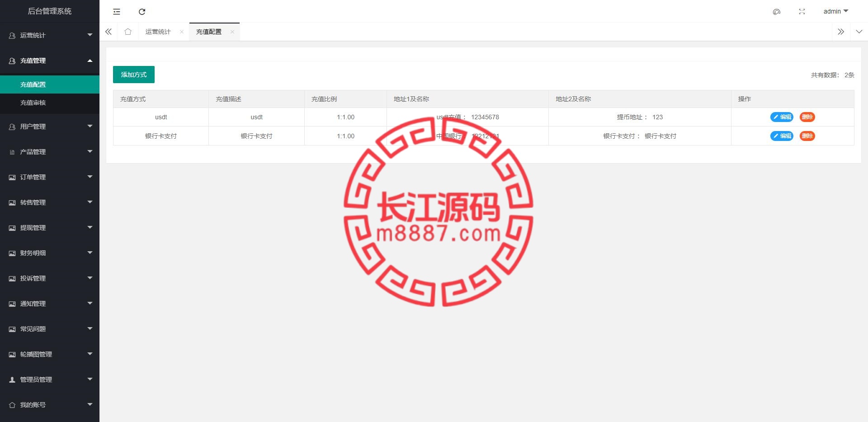Click the 添加方式 button

[134, 75]
